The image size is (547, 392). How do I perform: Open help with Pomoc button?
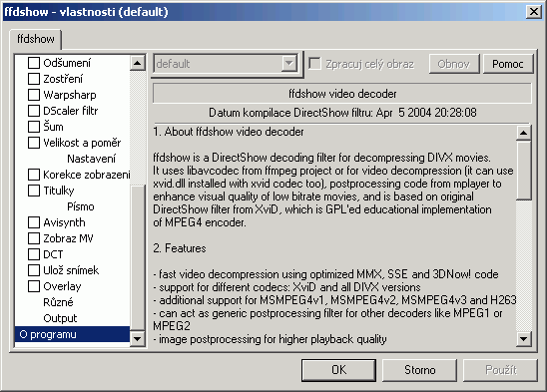point(508,64)
